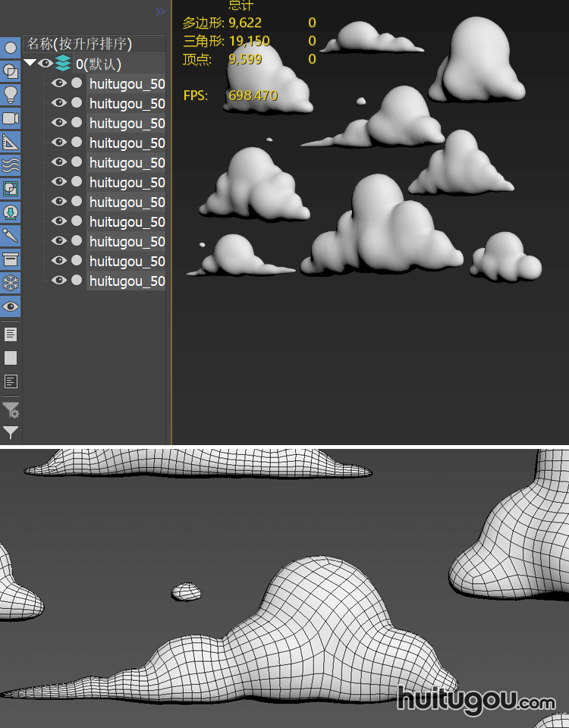This screenshot has height=728, width=569.
Task: Click the funnel filter icon at toolbar bottom
Action: (11, 433)
